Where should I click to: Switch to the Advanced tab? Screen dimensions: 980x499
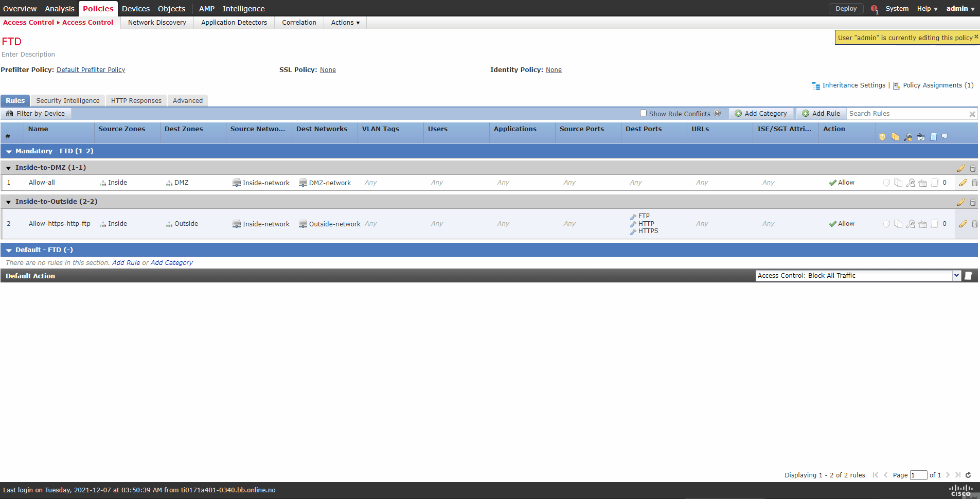click(x=188, y=101)
